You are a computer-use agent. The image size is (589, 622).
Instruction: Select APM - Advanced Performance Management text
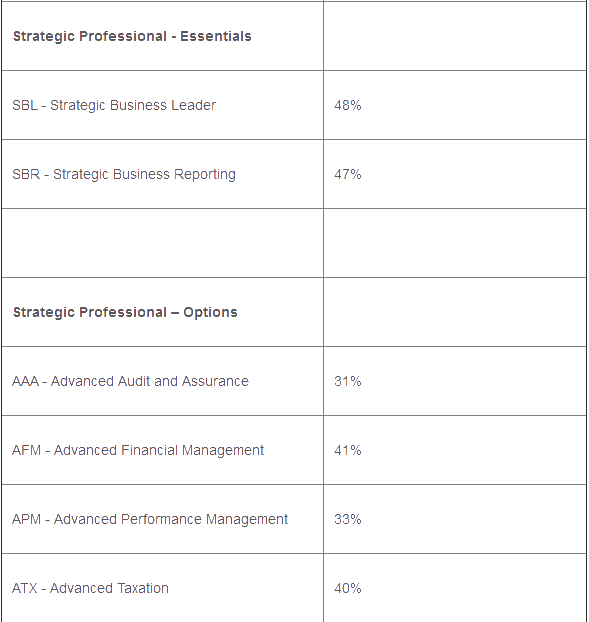pyautogui.click(x=150, y=519)
